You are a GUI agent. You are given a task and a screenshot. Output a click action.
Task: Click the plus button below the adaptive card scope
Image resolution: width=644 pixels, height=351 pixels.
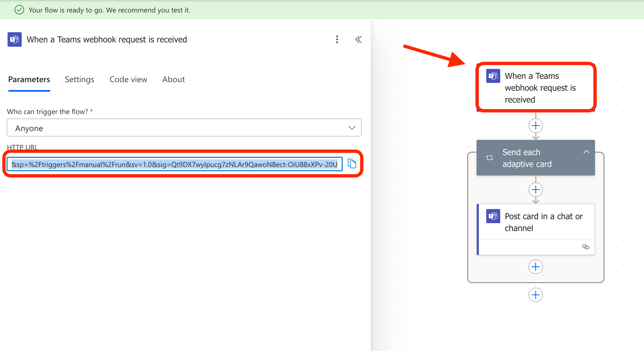tap(536, 295)
